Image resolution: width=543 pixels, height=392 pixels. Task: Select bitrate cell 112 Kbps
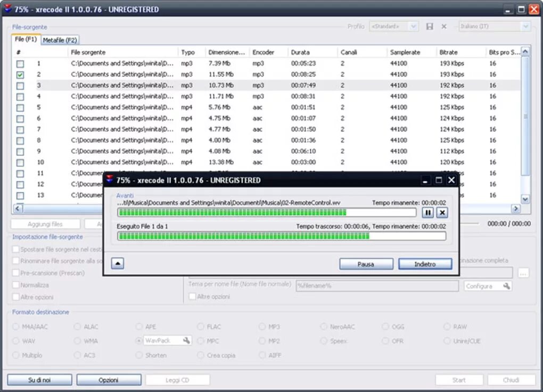click(451, 151)
